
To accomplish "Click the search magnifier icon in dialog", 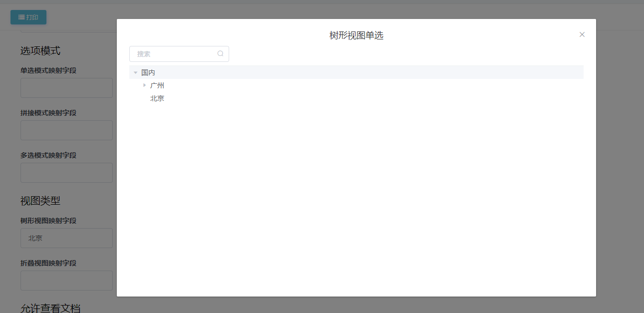I will 220,54.
